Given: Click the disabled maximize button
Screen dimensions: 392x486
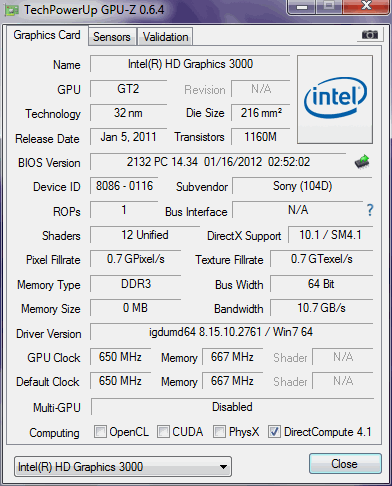Looking at the screenshot, I should pyautogui.click(x=329, y=7).
